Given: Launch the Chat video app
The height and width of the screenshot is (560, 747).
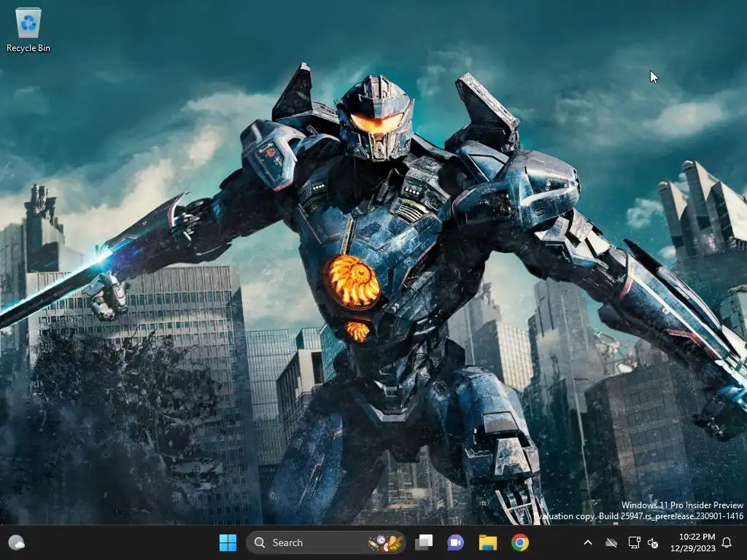Looking at the screenshot, I should (455, 542).
